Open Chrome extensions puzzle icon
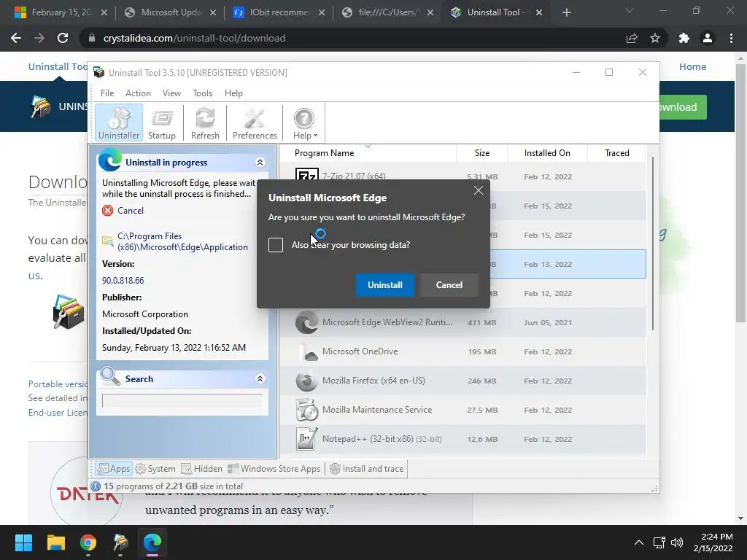The image size is (747, 560). 684,38
